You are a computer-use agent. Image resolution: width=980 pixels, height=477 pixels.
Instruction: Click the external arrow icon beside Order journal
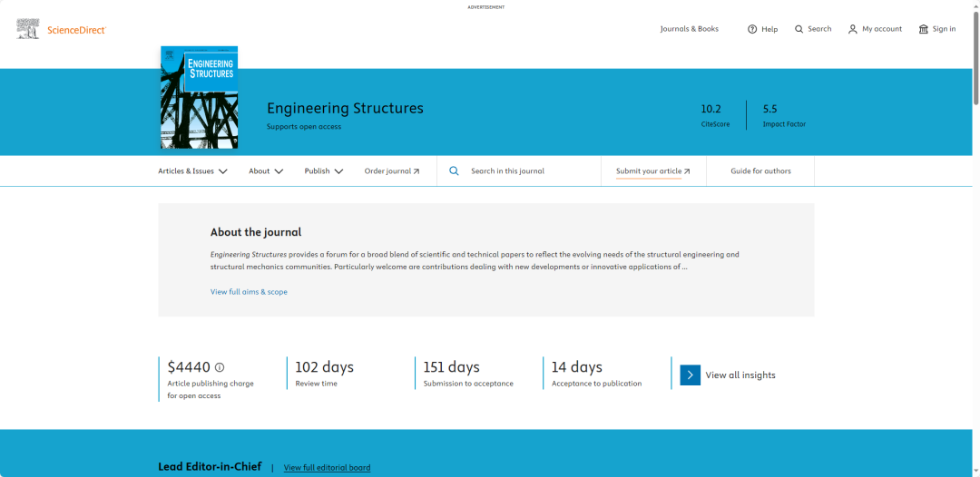(x=416, y=171)
